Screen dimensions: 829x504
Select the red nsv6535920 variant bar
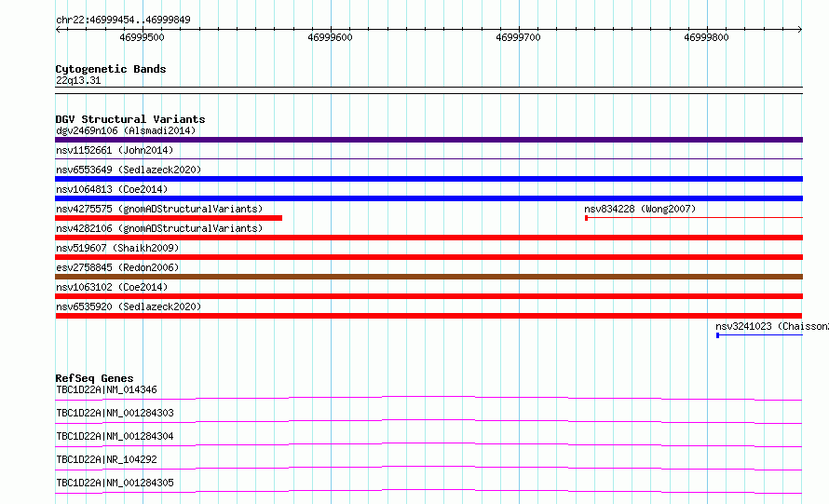click(x=428, y=316)
